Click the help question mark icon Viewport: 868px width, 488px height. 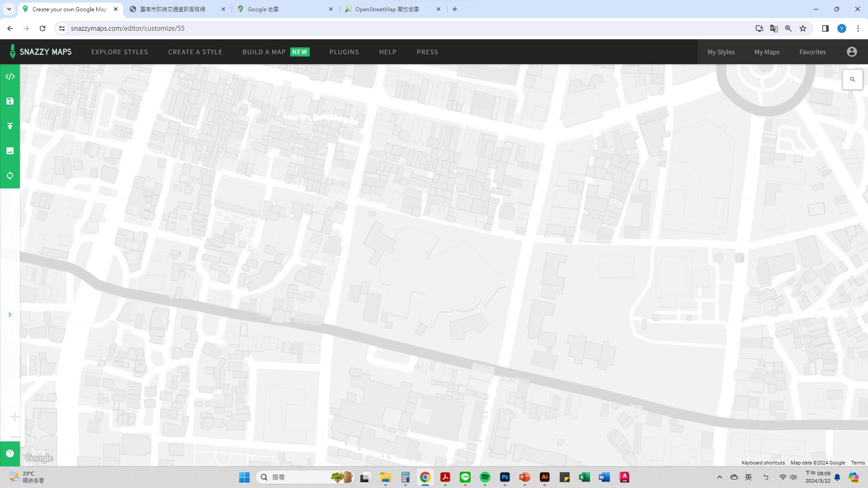coord(10,454)
